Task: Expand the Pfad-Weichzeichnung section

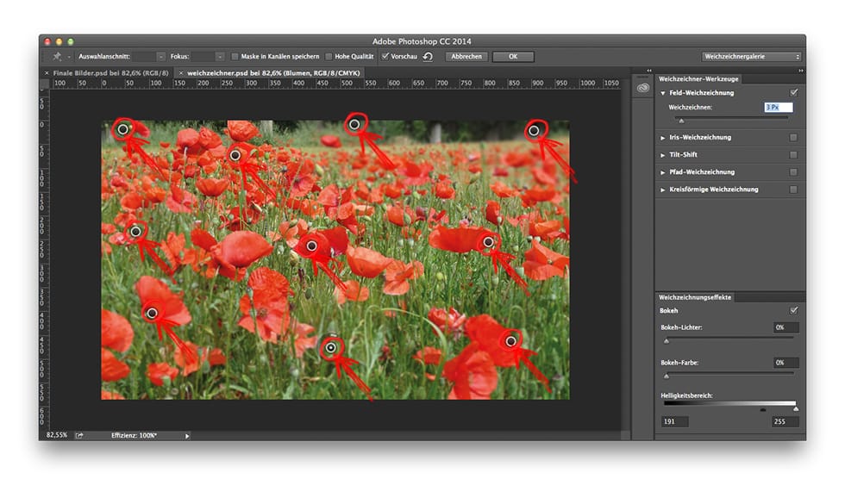Action: point(663,172)
